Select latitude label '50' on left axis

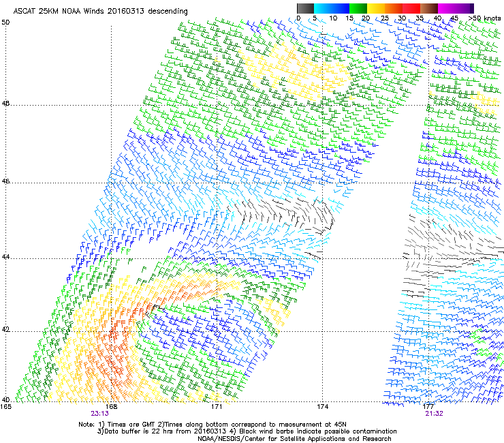click(x=5, y=22)
